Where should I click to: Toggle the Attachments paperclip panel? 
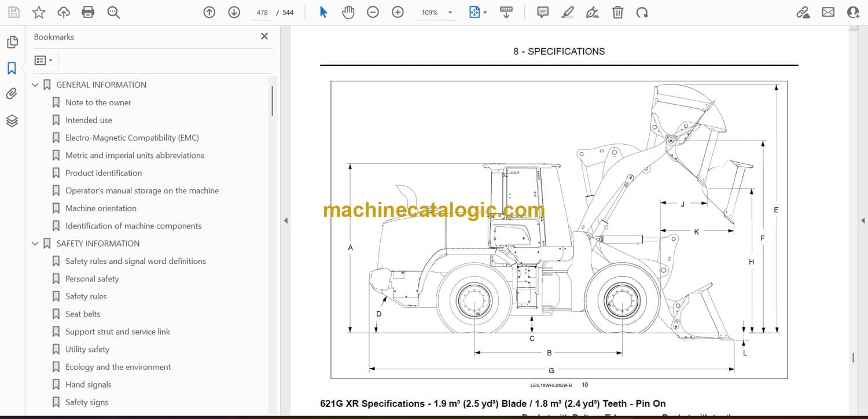12,94
